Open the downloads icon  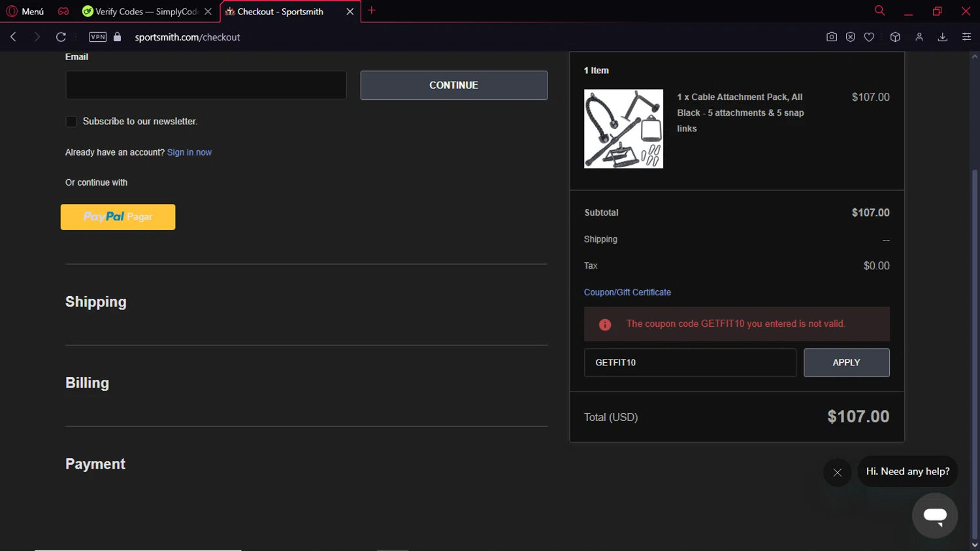tap(942, 37)
